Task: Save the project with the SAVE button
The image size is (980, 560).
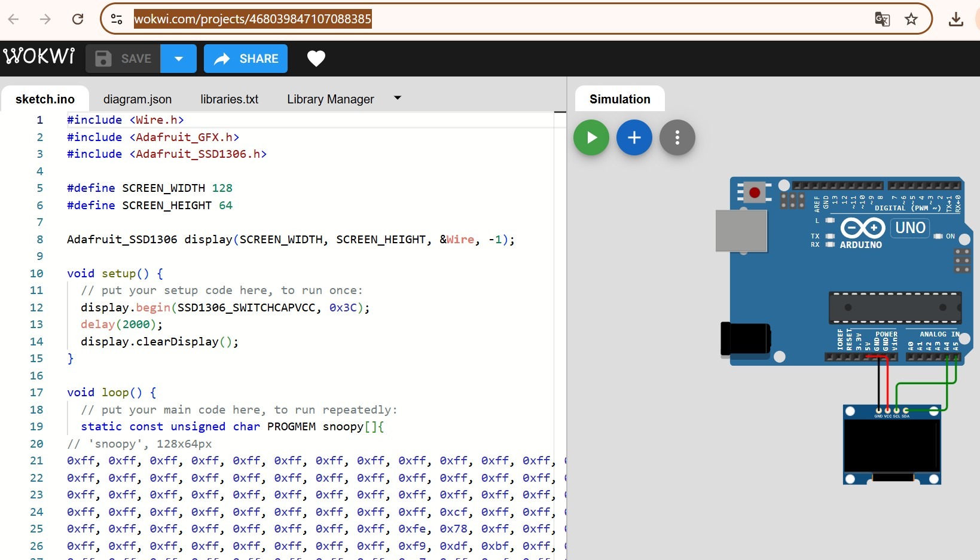Action: point(123,59)
